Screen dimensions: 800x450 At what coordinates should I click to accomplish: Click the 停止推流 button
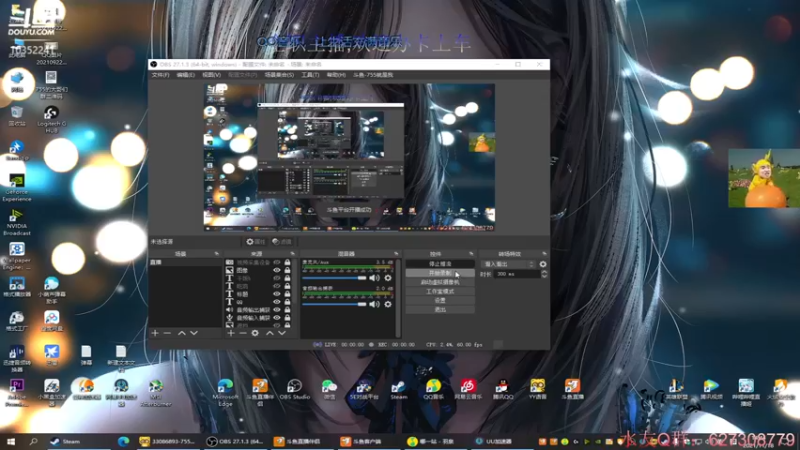[440, 264]
